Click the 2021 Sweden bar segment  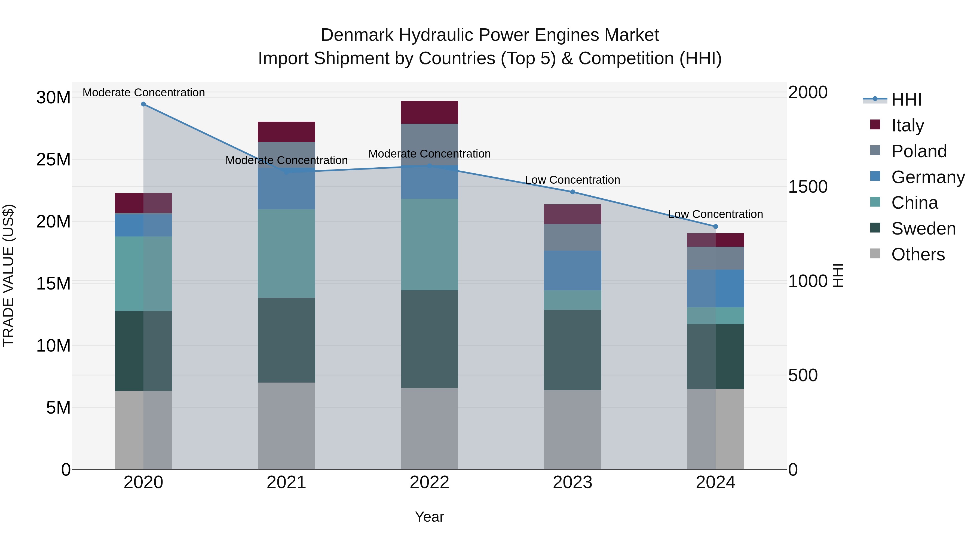pos(286,340)
